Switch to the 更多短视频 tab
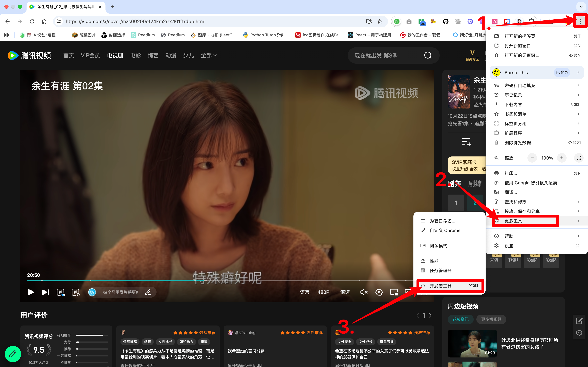The height and width of the screenshot is (367, 588). point(491,319)
